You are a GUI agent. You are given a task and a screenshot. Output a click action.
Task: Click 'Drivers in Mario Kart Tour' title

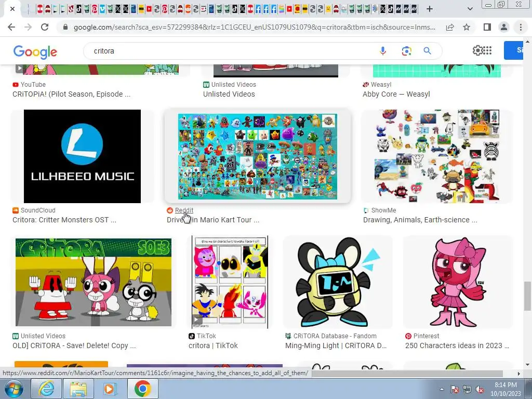pos(213,220)
